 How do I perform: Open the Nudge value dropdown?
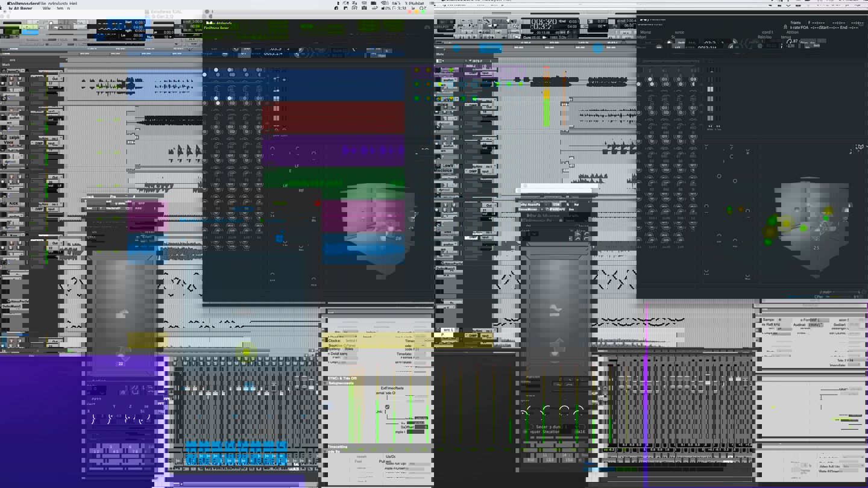(x=168, y=37)
